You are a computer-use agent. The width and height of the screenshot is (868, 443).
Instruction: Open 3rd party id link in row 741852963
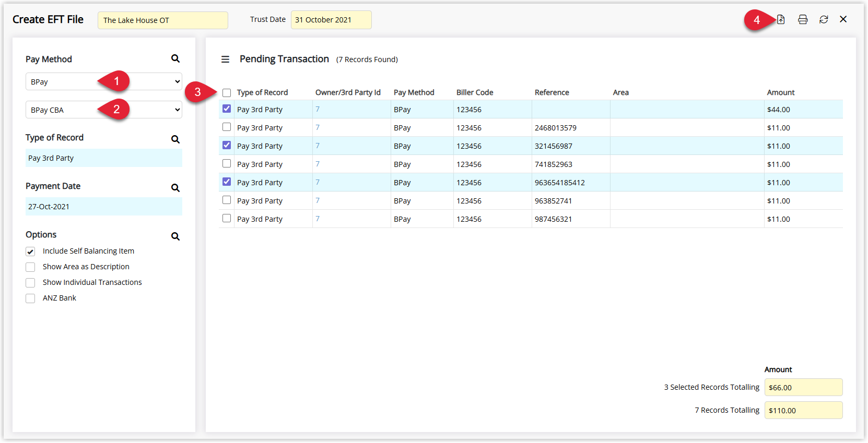[318, 164]
